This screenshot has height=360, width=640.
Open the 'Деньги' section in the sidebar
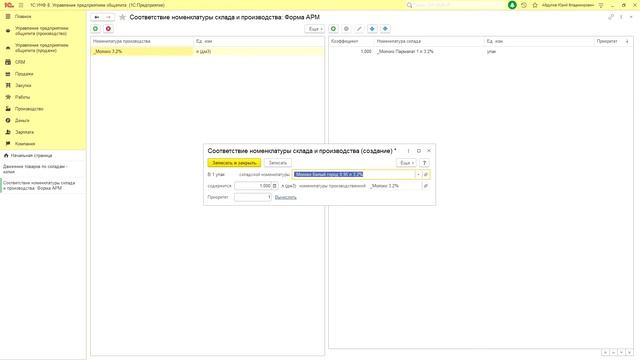tap(22, 120)
